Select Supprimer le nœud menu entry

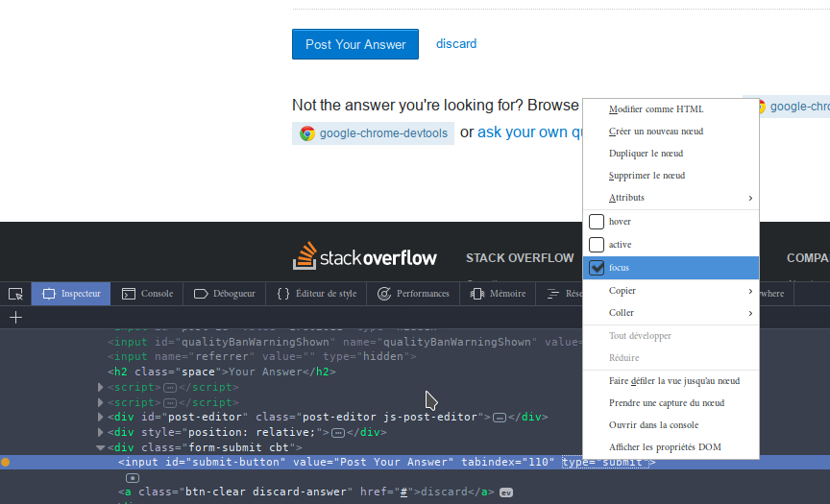coord(671,176)
